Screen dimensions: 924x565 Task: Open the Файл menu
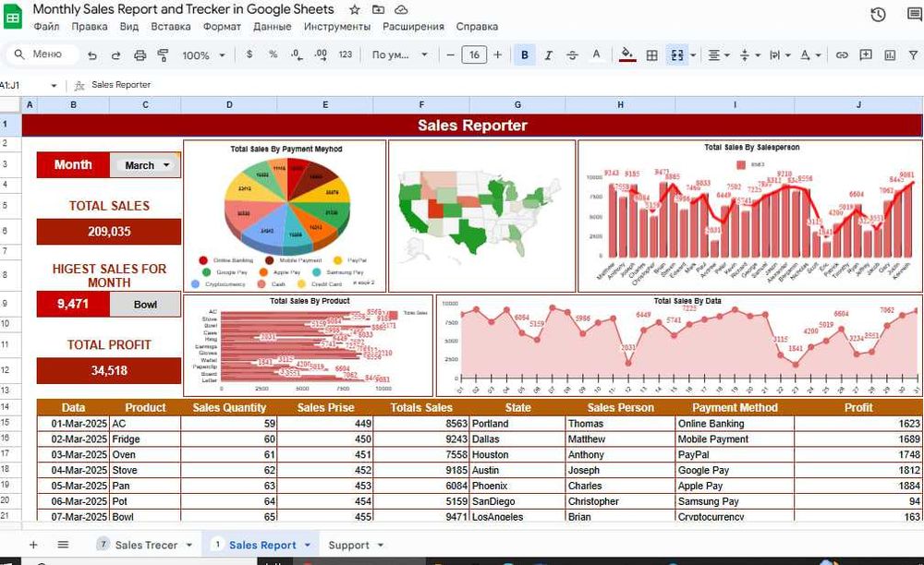pos(46,27)
